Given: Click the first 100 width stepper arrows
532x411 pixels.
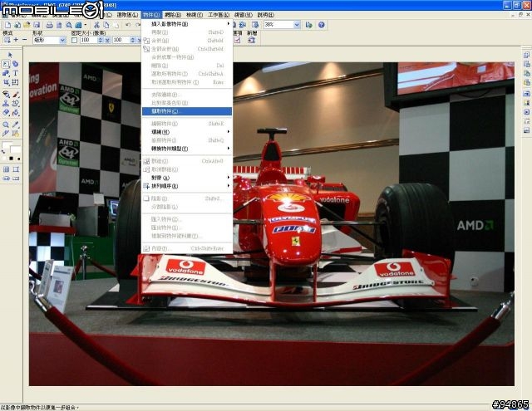Looking at the screenshot, I should [100, 40].
